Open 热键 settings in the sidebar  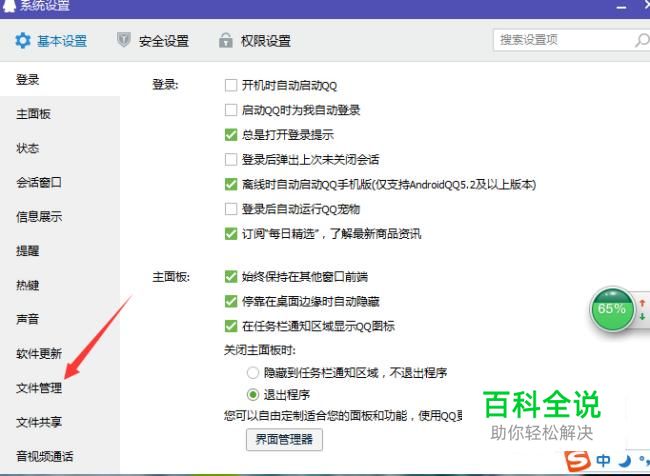coord(27,285)
